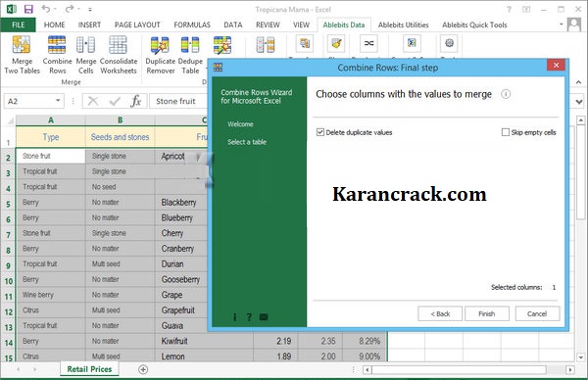Screen dimensions: 588x380
Task: Open the FILE tab
Action: point(18,24)
